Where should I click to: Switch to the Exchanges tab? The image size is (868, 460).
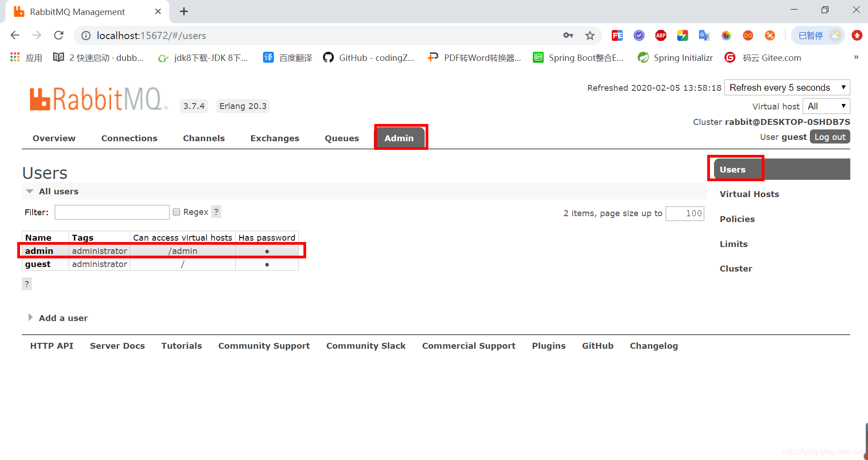coord(275,138)
